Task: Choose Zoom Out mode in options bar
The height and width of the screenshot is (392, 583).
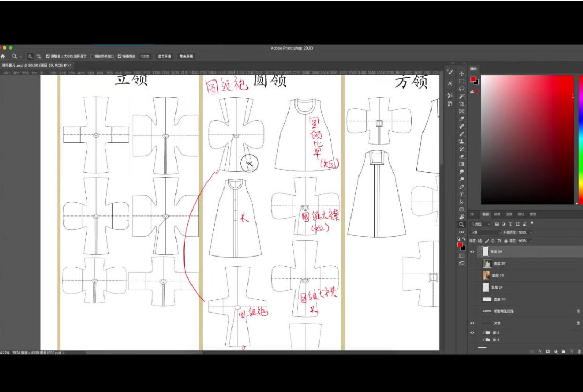Action: (x=38, y=57)
